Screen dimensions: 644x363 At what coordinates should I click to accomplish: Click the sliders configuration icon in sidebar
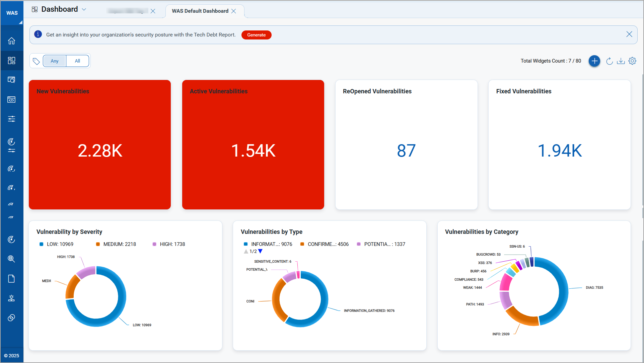click(12, 119)
